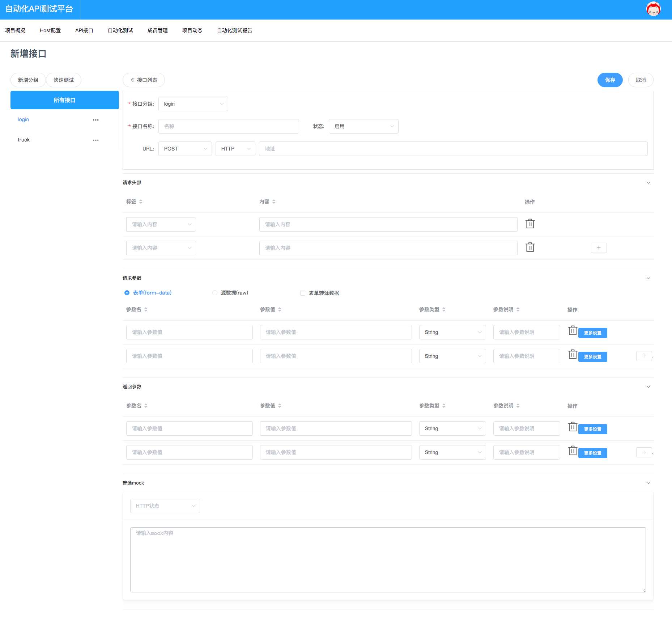The height and width of the screenshot is (617, 672).
Task: Open first header 标签 dropdown
Action: point(161,224)
